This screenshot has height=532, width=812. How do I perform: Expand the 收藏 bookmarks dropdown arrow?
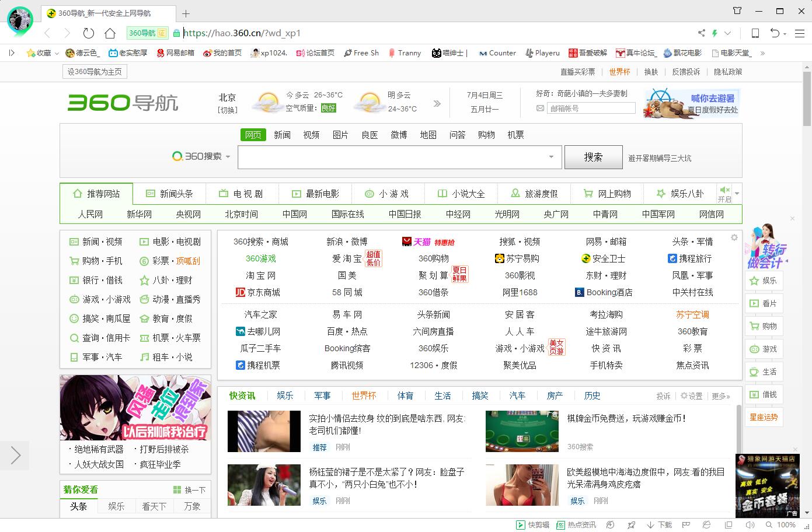coord(57,53)
